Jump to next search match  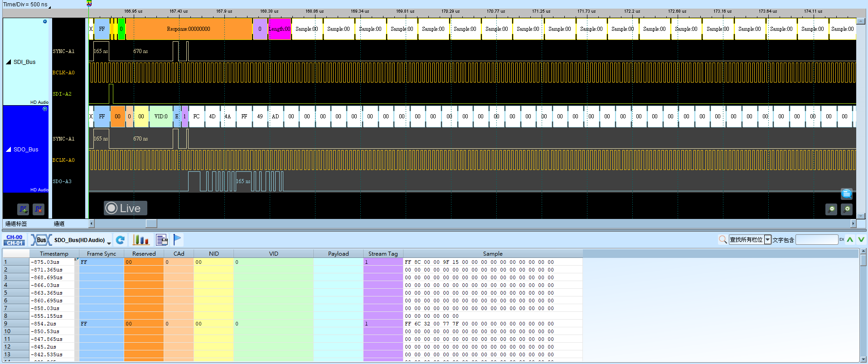coord(861,239)
